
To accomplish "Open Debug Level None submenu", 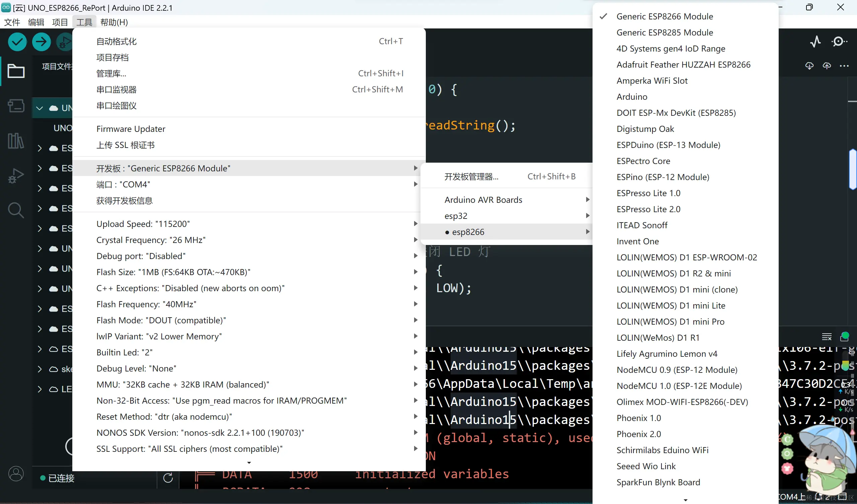I will pos(249,368).
